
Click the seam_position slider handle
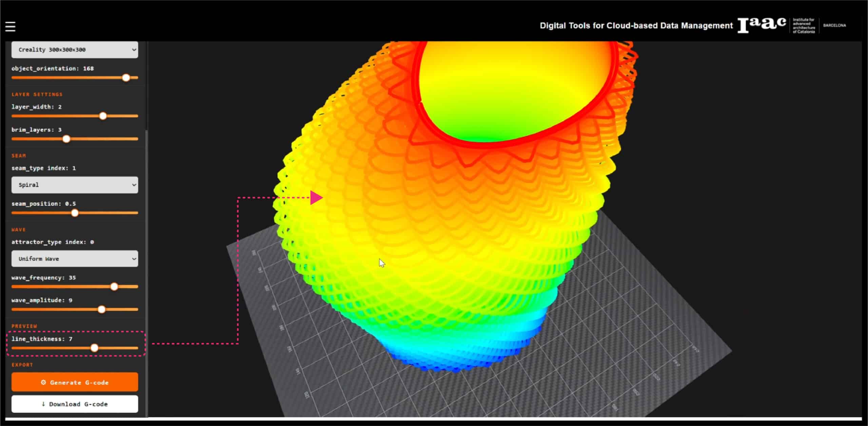pos(75,213)
